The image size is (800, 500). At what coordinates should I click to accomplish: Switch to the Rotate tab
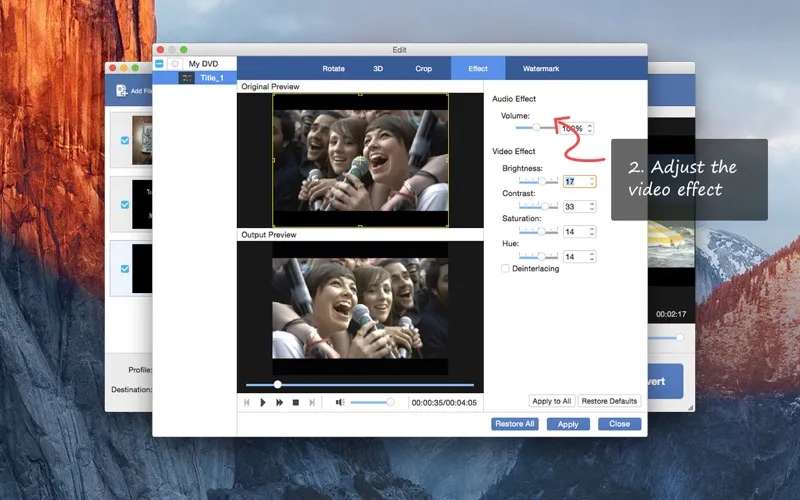click(333, 68)
